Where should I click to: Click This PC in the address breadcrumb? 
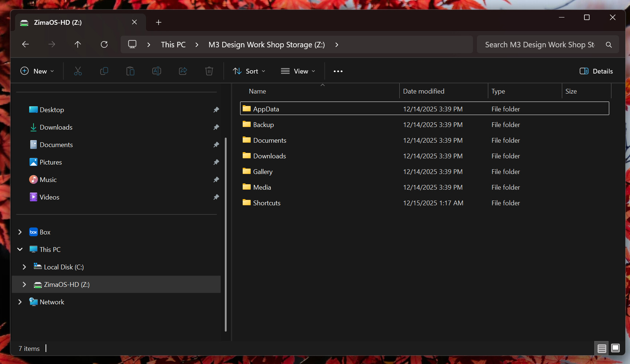[173, 44]
